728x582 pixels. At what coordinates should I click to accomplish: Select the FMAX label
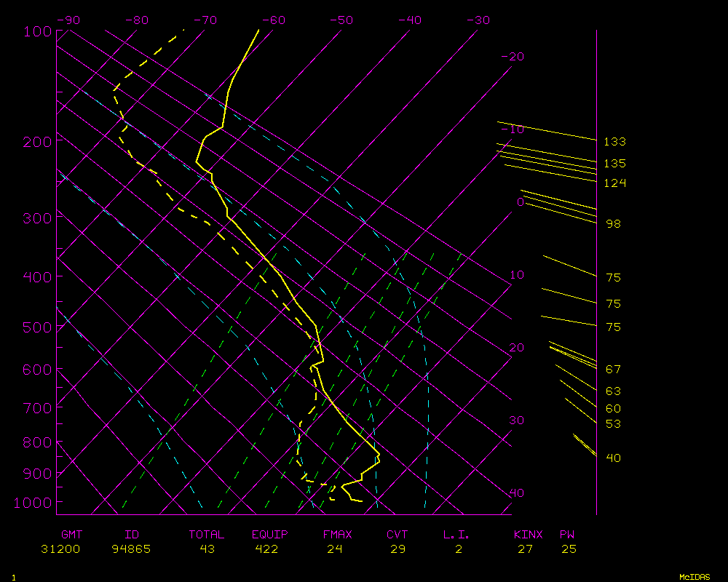[x=337, y=535]
